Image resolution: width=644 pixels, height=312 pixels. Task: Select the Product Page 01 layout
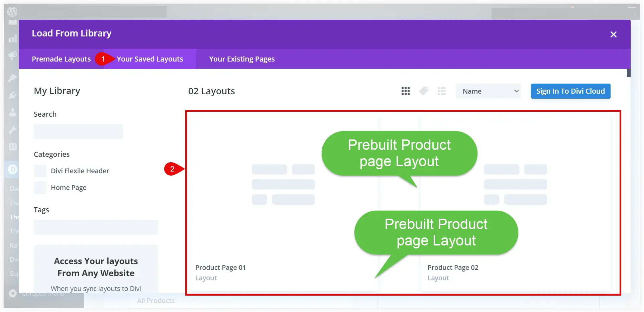283,203
